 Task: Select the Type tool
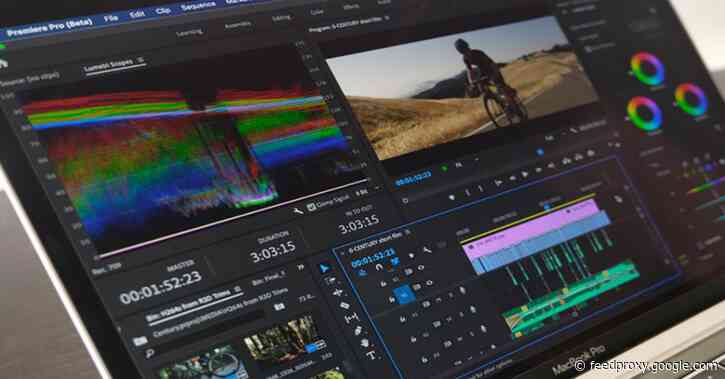[371, 355]
